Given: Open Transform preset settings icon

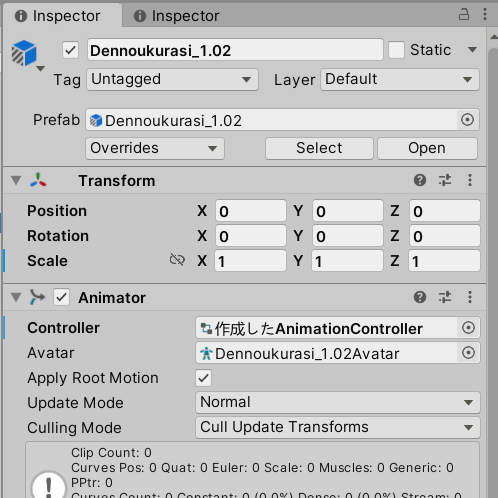Looking at the screenshot, I should tap(445, 180).
